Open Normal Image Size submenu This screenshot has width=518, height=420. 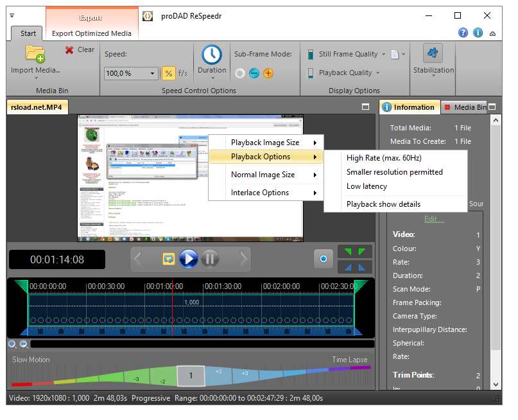click(266, 175)
